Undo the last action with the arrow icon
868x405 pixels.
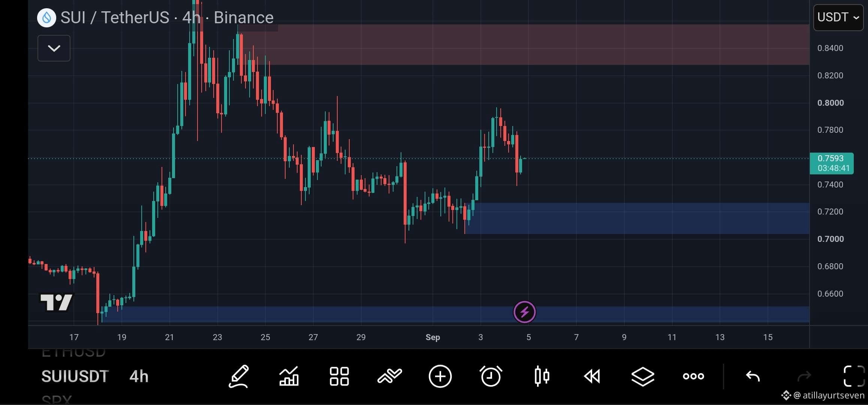point(753,376)
